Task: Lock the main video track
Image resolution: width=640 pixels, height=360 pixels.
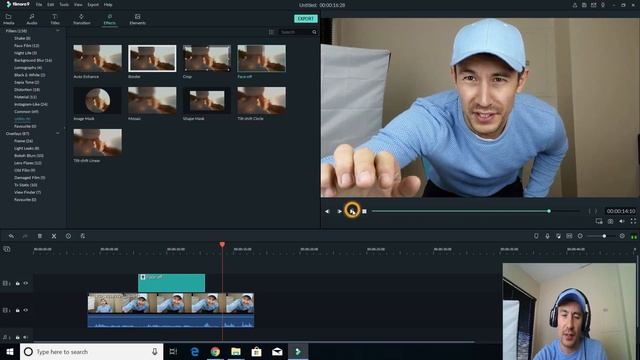Action: 18,310
